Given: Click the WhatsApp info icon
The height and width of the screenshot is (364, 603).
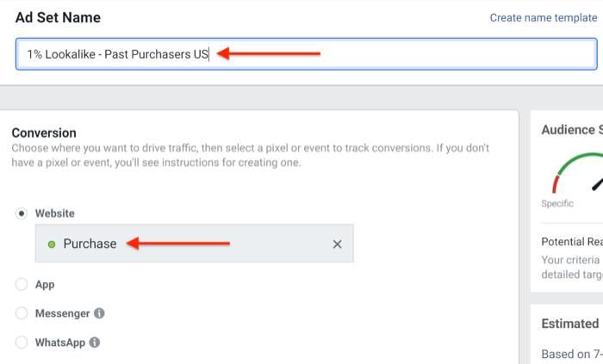Looking at the screenshot, I should pyautogui.click(x=95, y=342).
